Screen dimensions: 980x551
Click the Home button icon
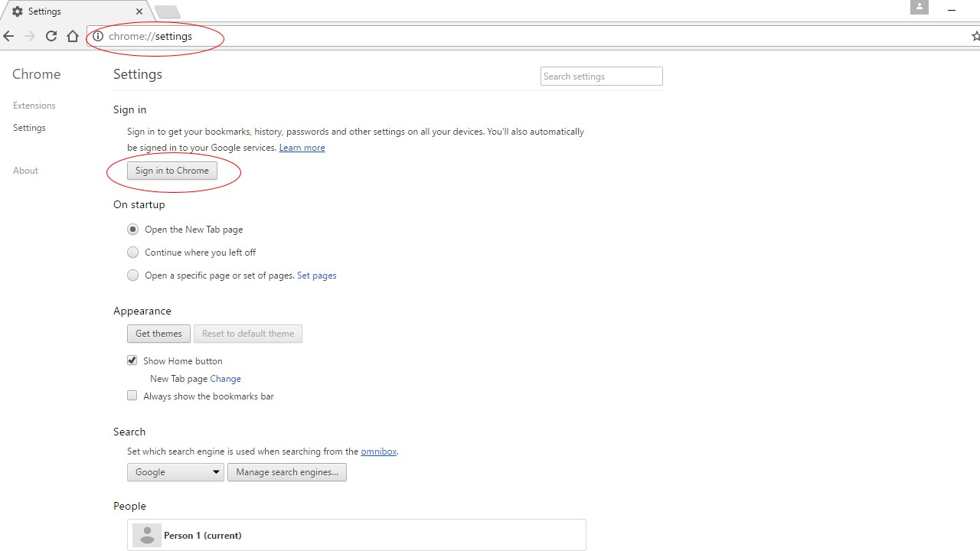[x=73, y=36]
